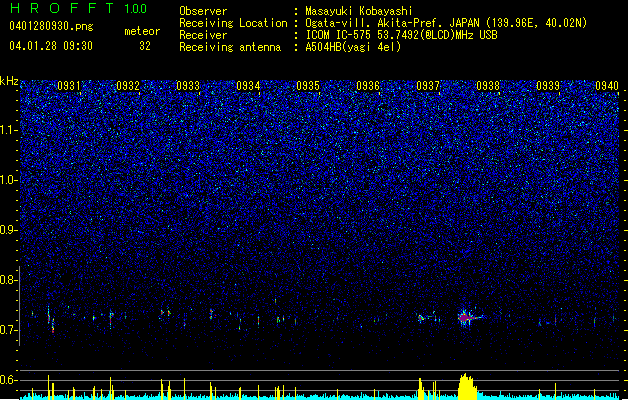
Task: Click the 0938 time marker
Action: click(488, 85)
